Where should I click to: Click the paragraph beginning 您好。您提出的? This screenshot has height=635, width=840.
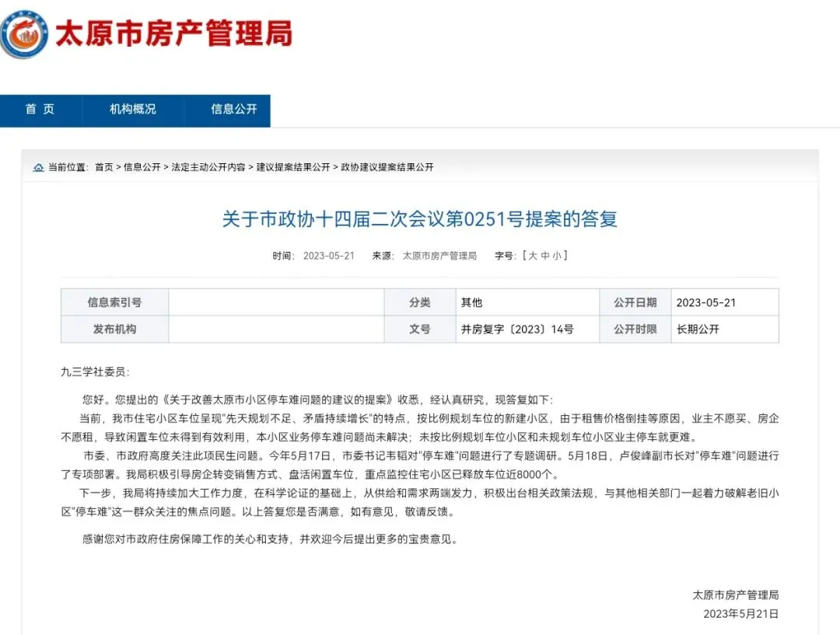pyautogui.click(x=317, y=400)
